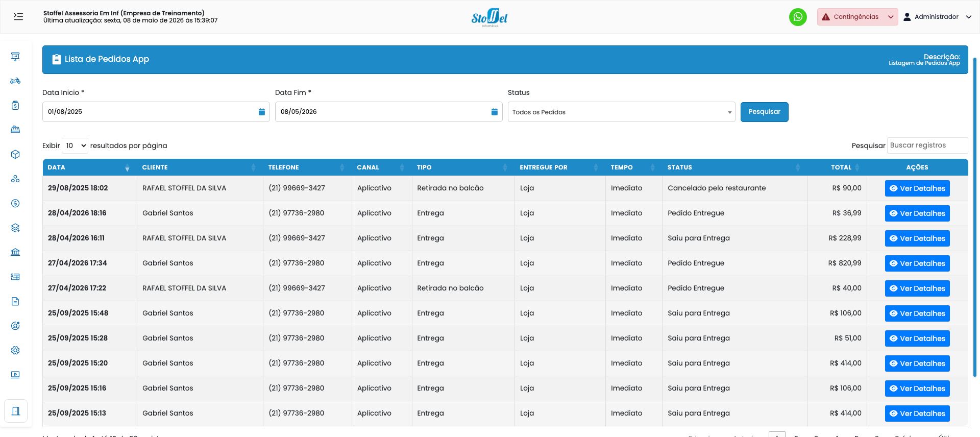Image resolution: width=980 pixels, height=437 pixels.
Task: Sort table by STATUS column
Action: coord(734,167)
